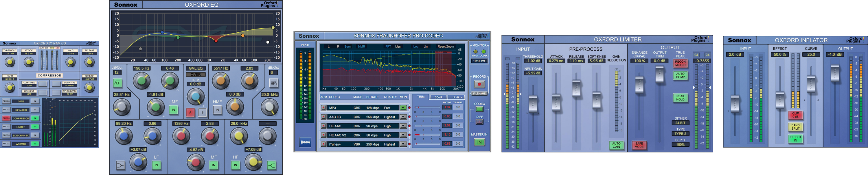Monitor the AAC LC codec speaker icon
Screen dimensions: 868x175
pos(403,117)
